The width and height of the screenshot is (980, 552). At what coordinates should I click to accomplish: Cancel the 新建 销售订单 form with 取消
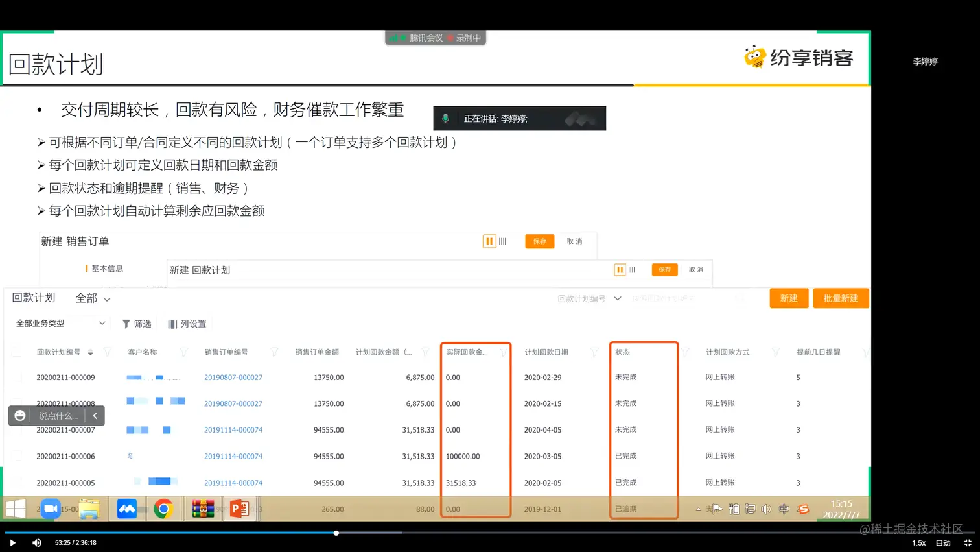[574, 241]
